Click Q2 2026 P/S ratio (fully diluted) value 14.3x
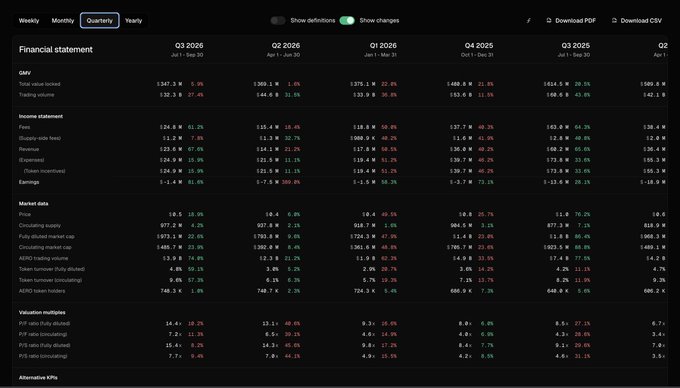The width and height of the screenshot is (680, 388). (x=271, y=346)
